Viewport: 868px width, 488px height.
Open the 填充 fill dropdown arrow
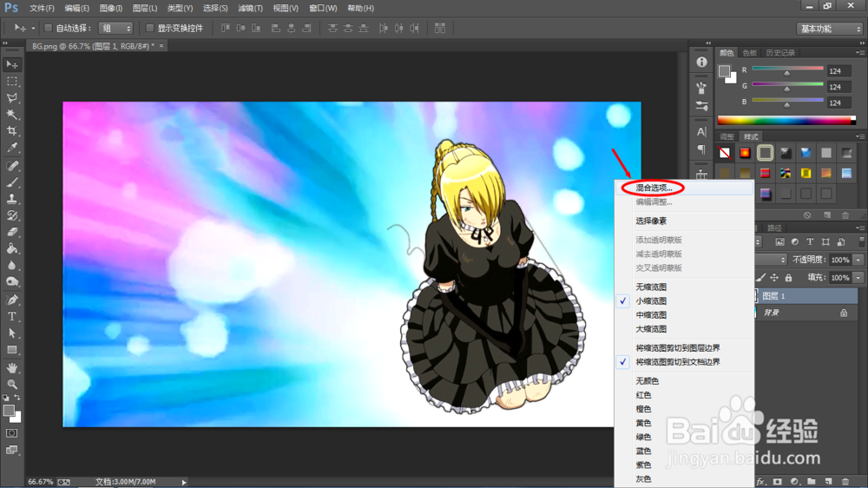pos(858,278)
